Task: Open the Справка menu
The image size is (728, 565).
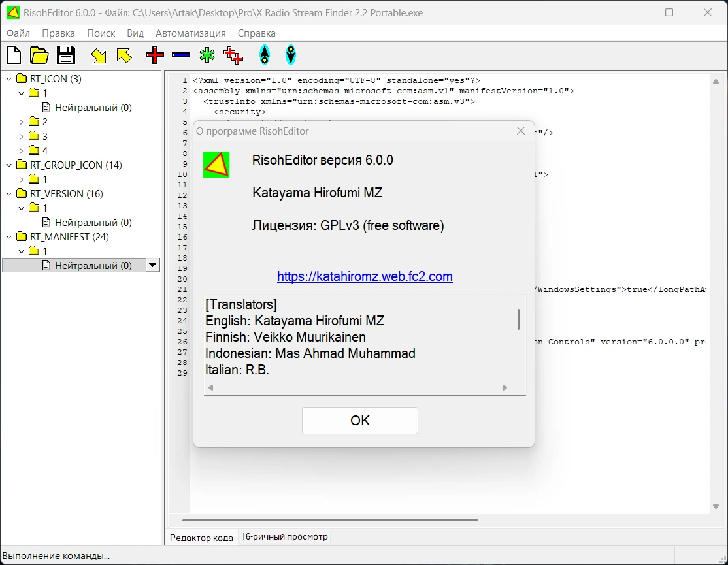Action: coord(257,33)
